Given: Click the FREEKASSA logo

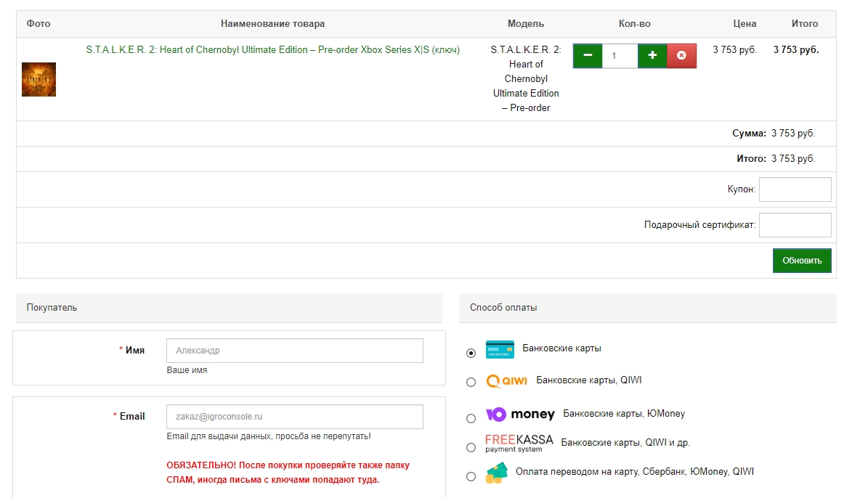Looking at the screenshot, I should 519,443.
